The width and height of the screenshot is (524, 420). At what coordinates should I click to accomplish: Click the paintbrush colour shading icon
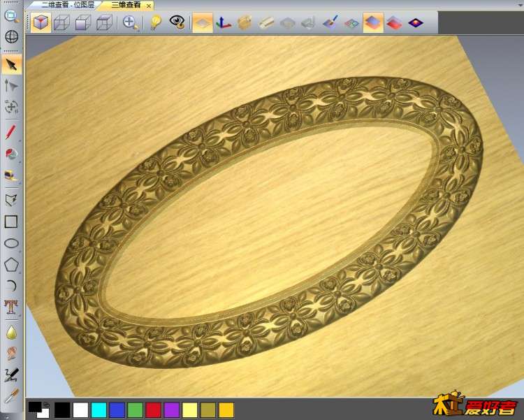(x=330, y=23)
